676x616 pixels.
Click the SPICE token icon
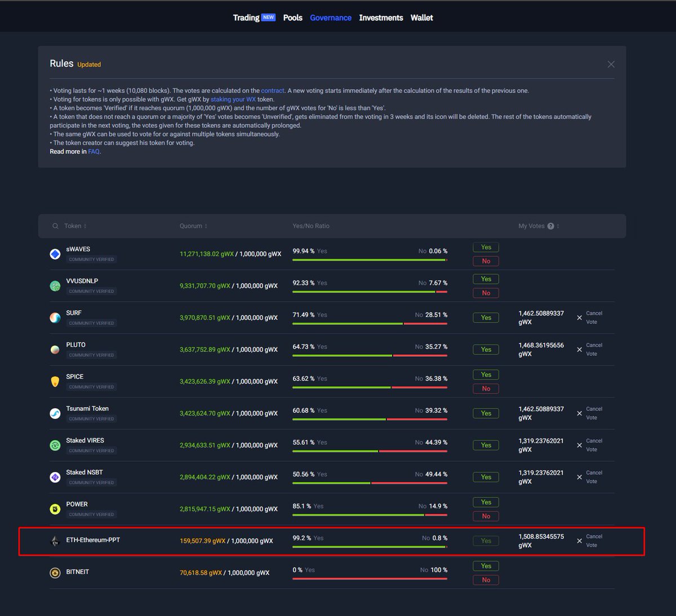pyautogui.click(x=55, y=382)
